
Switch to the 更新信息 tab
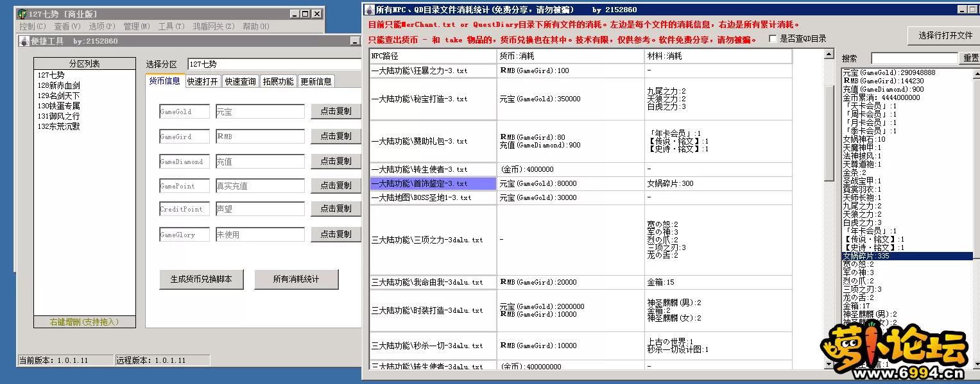[316, 81]
